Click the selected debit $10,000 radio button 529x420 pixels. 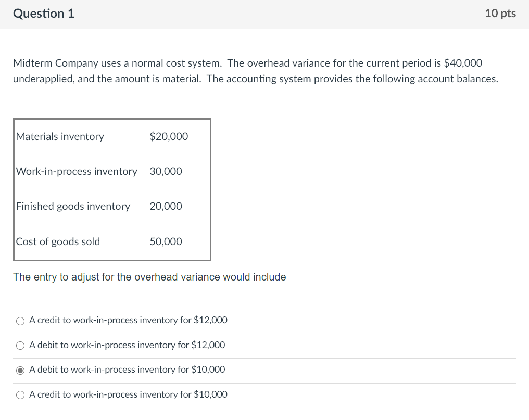point(20,370)
